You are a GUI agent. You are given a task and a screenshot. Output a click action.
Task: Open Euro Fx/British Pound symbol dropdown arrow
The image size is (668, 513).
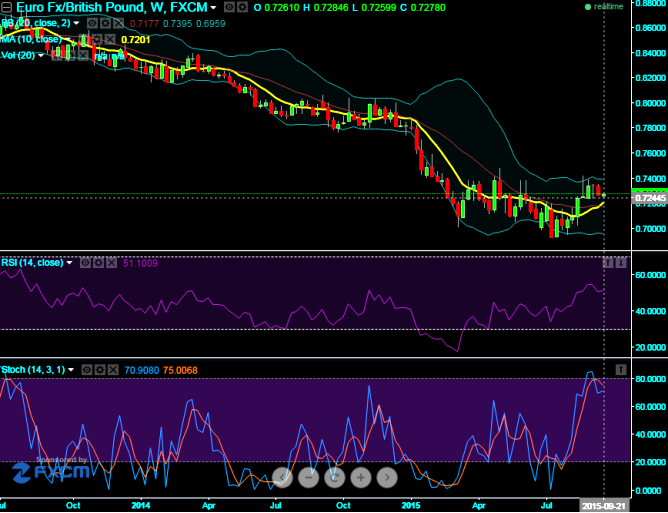click(213, 8)
